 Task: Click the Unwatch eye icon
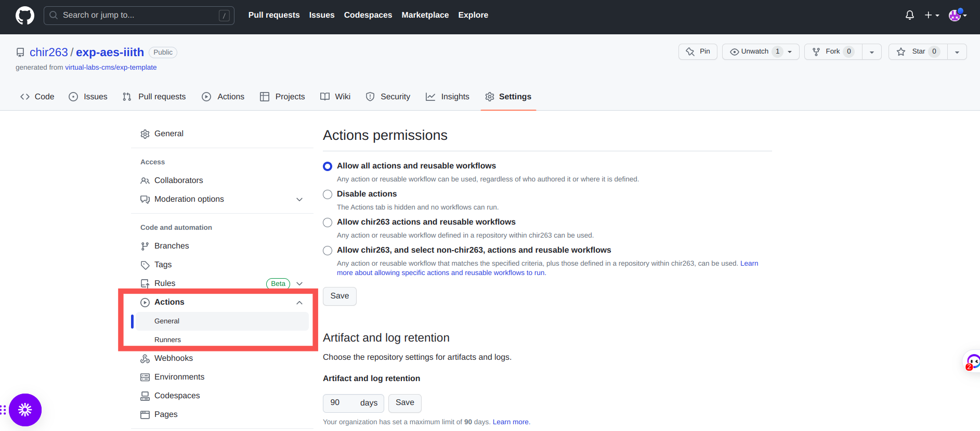735,51
